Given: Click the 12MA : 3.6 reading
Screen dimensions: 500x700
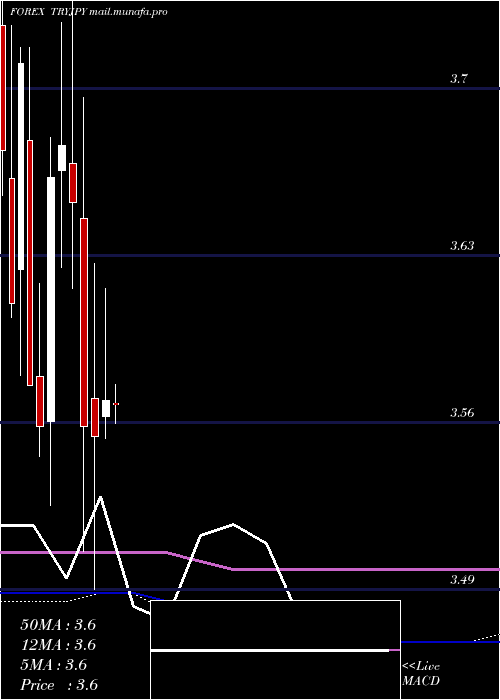Looking at the screenshot, I should (x=58, y=645).
